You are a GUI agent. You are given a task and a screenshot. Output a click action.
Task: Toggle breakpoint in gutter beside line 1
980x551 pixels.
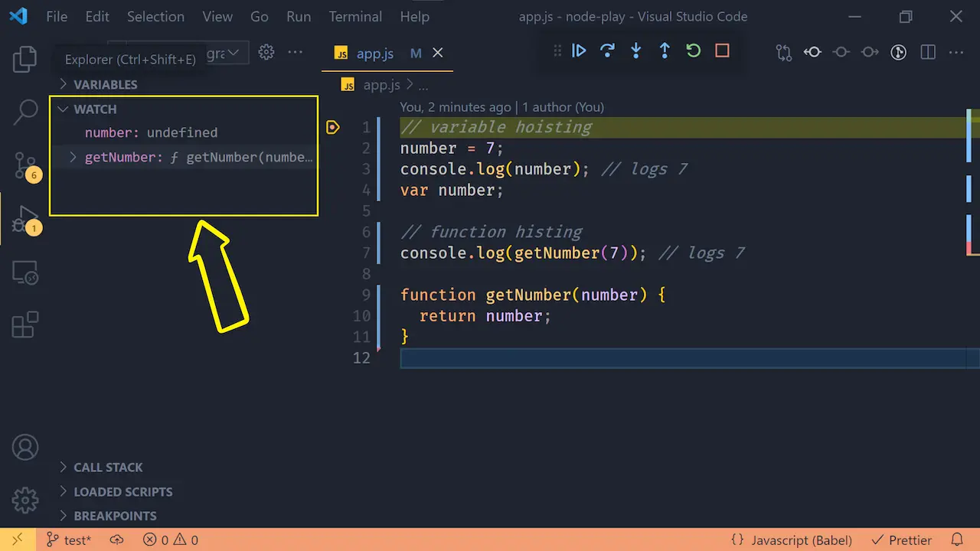[332, 127]
